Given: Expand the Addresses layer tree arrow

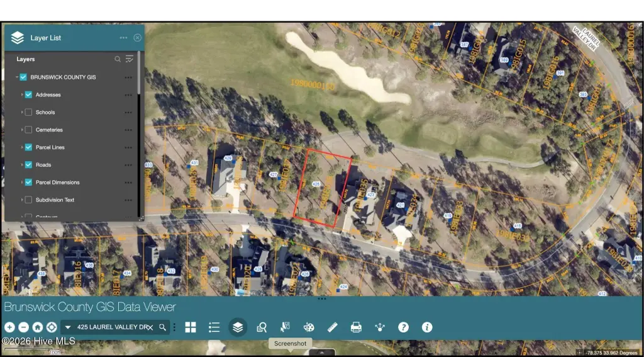Looking at the screenshot, I should point(21,95).
